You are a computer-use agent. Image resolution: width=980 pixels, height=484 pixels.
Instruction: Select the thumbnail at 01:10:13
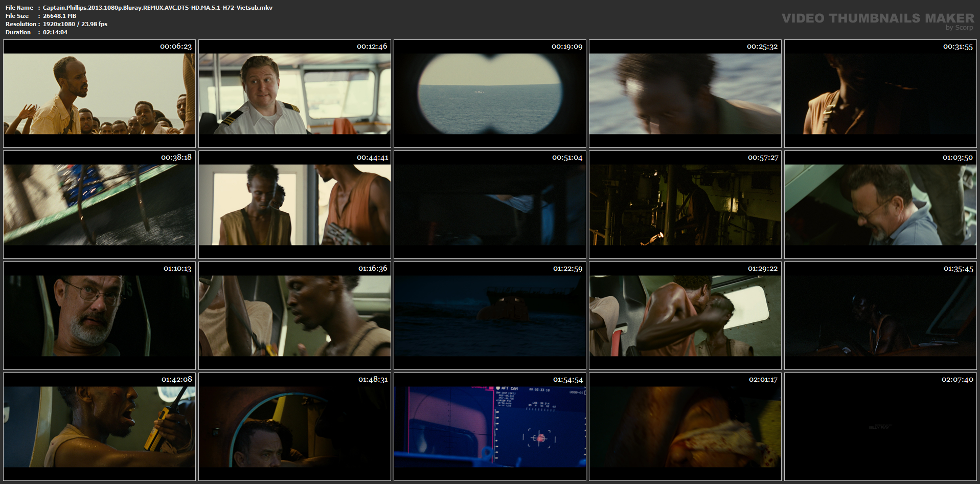click(99, 316)
